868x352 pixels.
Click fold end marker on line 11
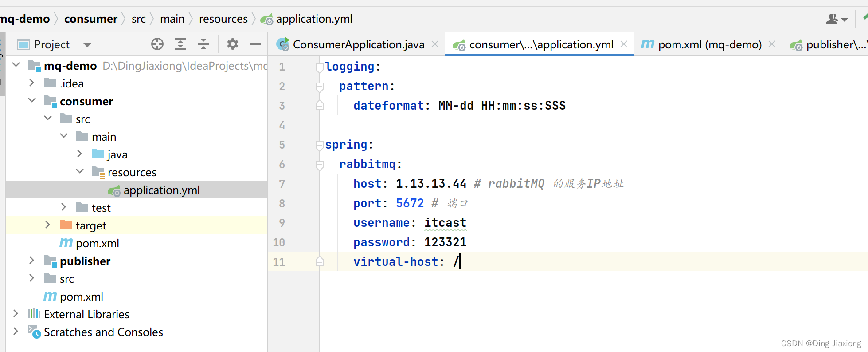319,262
